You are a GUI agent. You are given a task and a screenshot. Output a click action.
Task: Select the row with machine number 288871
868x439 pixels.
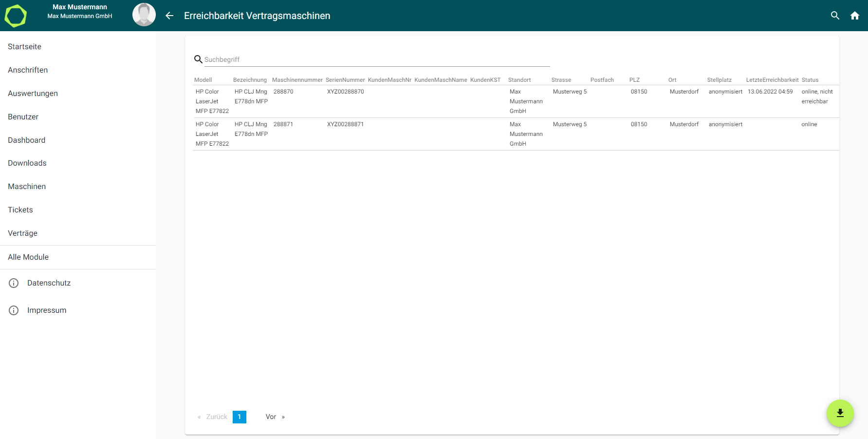coord(283,124)
